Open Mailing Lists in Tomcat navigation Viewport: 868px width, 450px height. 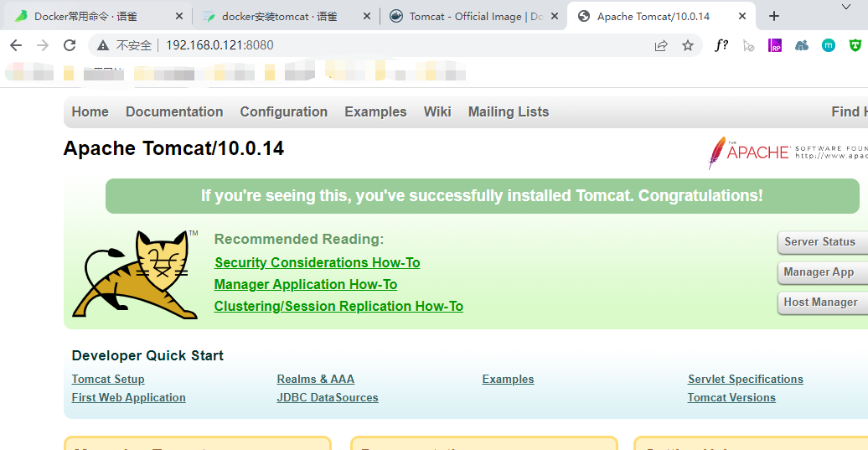(509, 111)
